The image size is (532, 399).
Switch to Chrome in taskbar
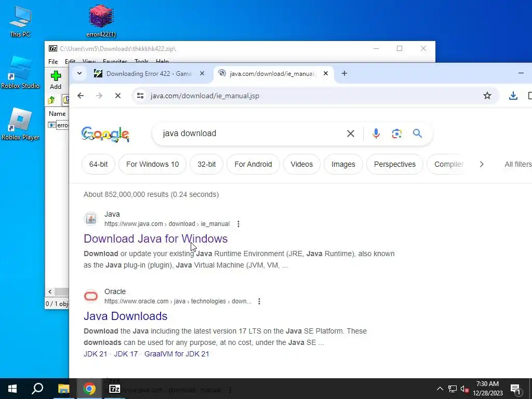tap(89, 389)
